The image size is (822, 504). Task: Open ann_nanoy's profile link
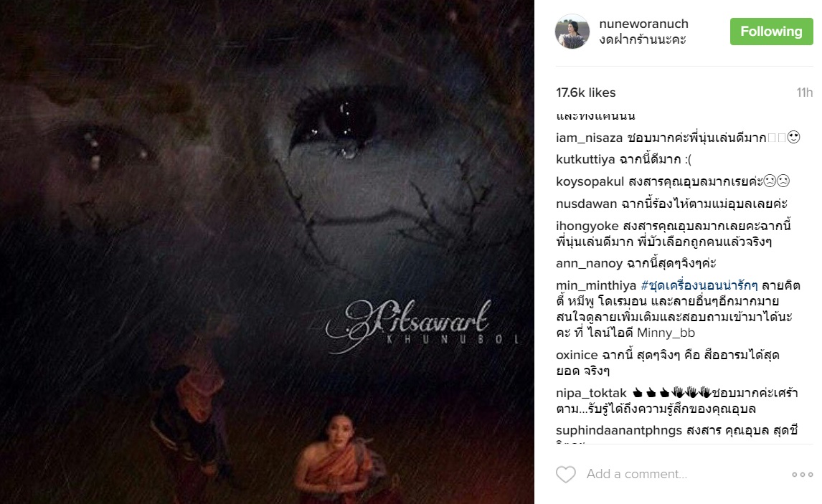tap(589, 263)
